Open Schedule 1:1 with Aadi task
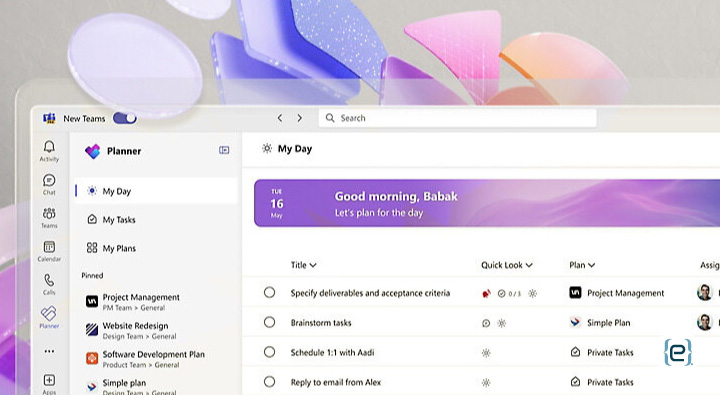The width and height of the screenshot is (720, 395). point(332,352)
